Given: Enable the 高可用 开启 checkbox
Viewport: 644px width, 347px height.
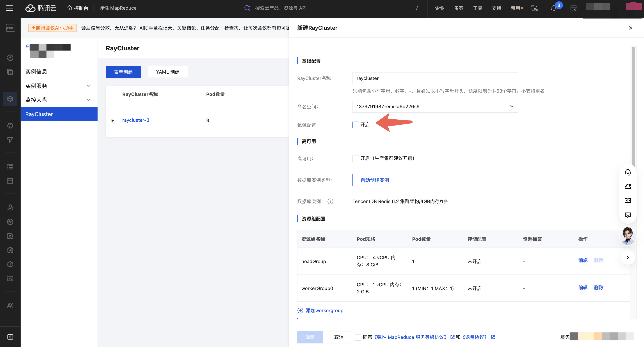Looking at the screenshot, I should coord(356,158).
